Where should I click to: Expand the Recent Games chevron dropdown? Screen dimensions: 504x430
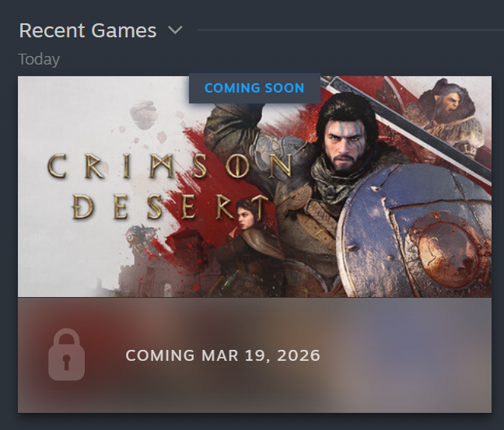click(x=175, y=30)
